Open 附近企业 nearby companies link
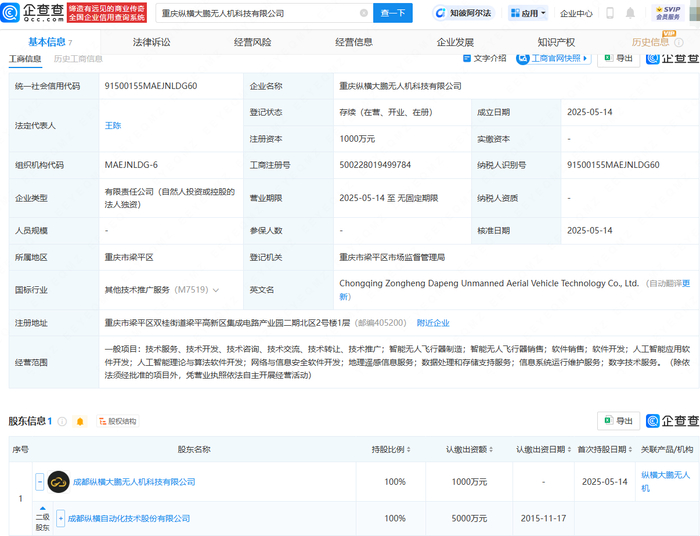The width and height of the screenshot is (700, 536). pyautogui.click(x=433, y=323)
